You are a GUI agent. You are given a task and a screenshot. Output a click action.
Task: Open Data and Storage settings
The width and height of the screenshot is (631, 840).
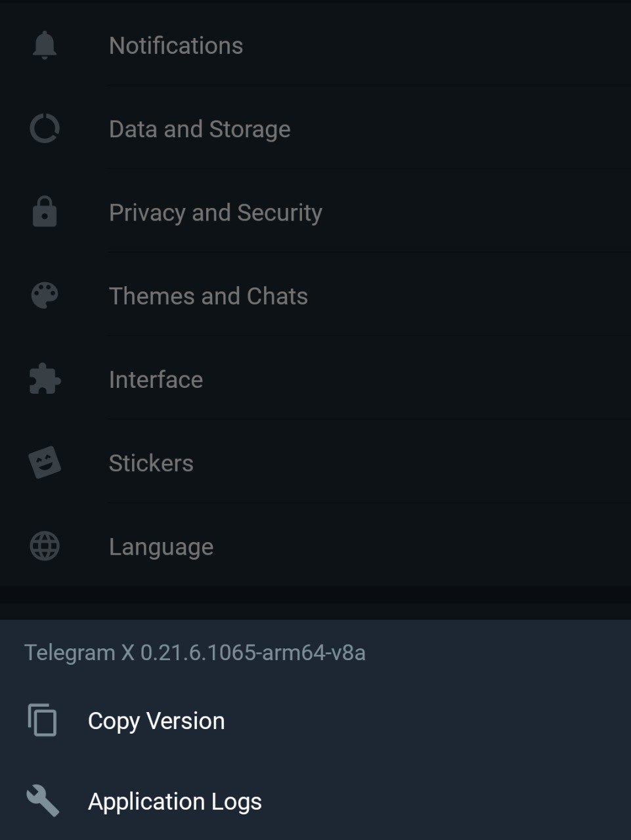[x=200, y=129]
